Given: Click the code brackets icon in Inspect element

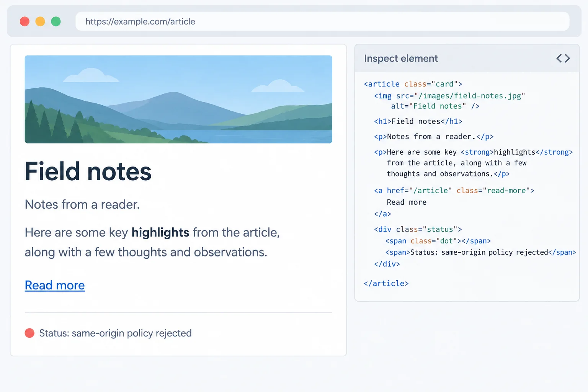Looking at the screenshot, I should [563, 58].
